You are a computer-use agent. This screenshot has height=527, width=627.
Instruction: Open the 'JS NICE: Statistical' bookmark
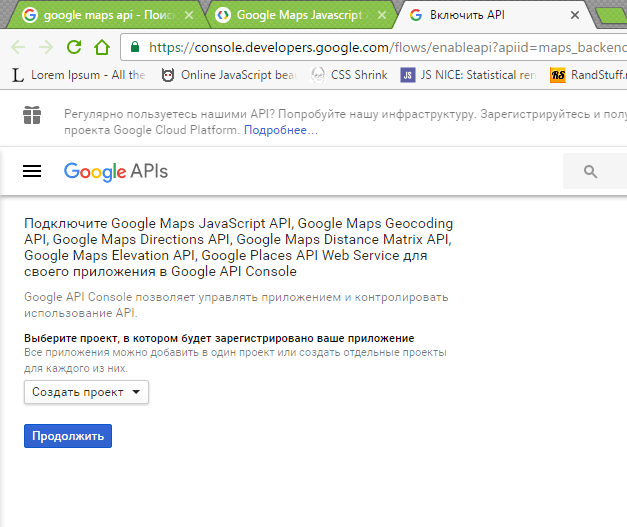(468, 75)
